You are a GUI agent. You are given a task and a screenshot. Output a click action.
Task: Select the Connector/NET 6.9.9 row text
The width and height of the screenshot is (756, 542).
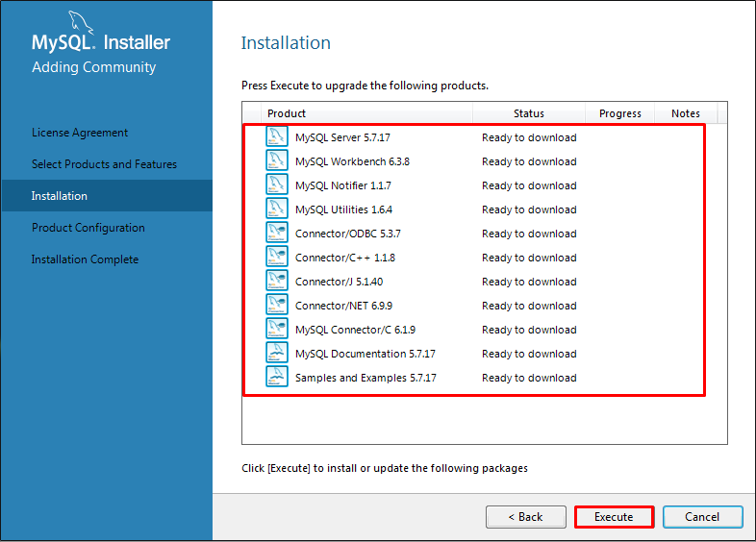343,306
